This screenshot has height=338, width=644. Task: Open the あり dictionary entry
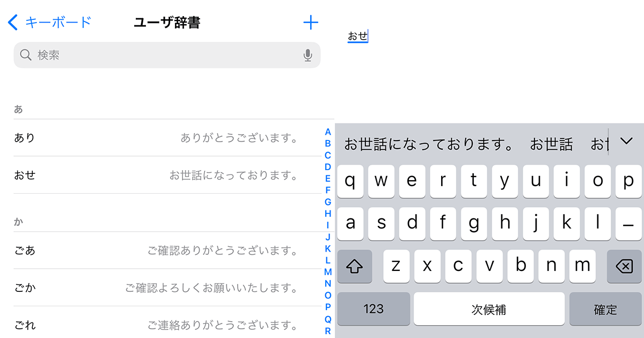pyautogui.click(x=167, y=138)
